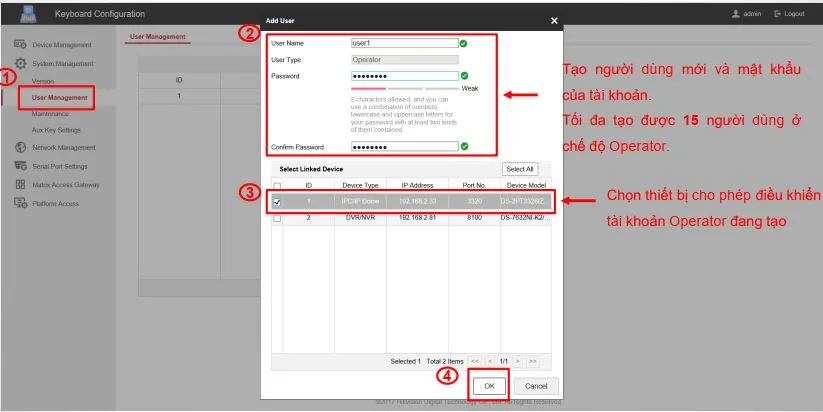Click the Logout icon in header
This screenshot has width=823, height=412.
(777, 14)
